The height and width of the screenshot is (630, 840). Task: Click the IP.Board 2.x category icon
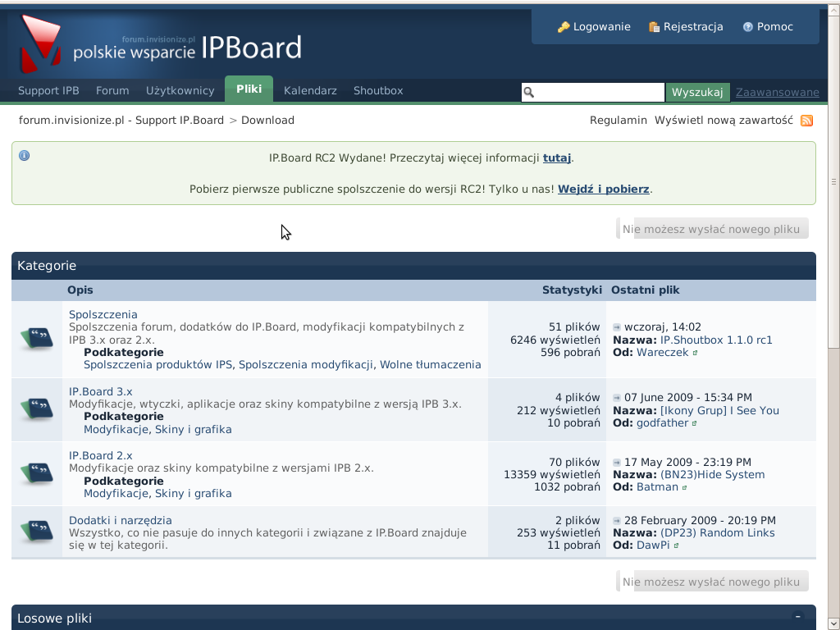coord(37,473)
